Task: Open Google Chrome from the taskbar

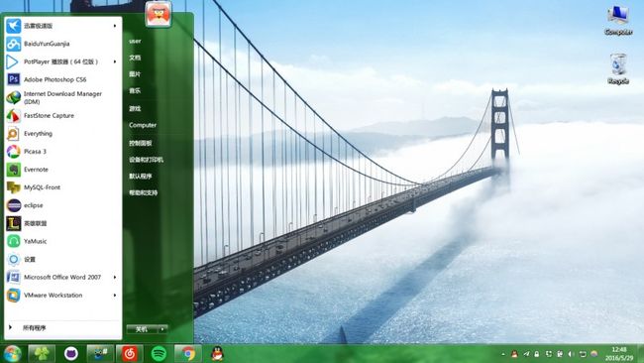Action: coord(188,353)
